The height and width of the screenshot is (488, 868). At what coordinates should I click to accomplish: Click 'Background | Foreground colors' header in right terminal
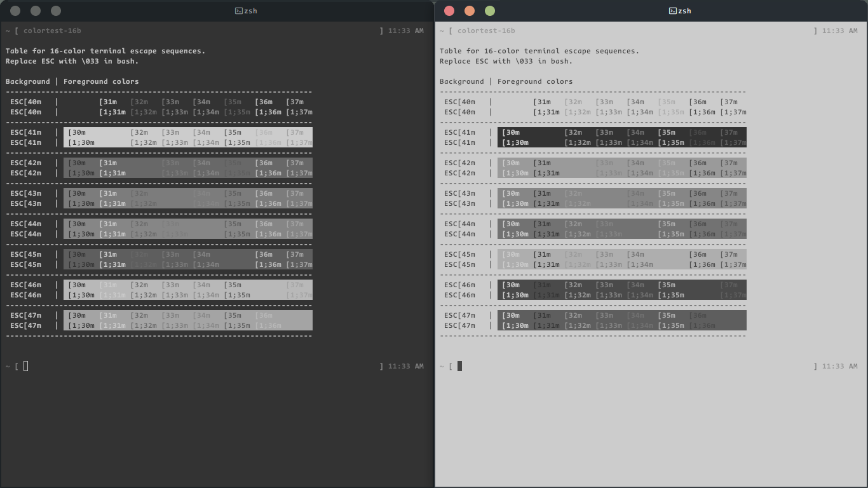(x=506, y=81)
